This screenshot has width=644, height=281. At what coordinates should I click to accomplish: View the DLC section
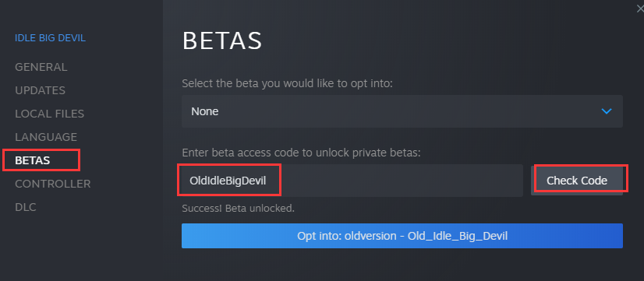coord(26,207)
